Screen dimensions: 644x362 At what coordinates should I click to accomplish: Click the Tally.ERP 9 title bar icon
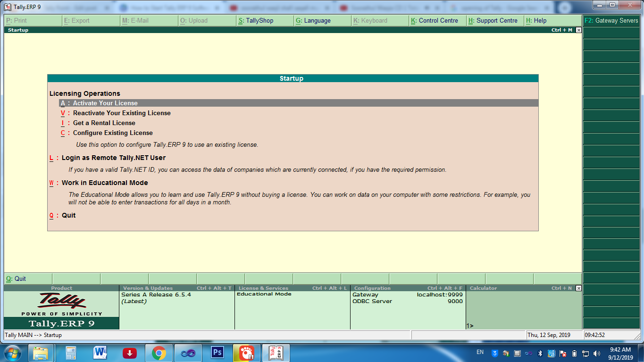click(x=8, y=7)
